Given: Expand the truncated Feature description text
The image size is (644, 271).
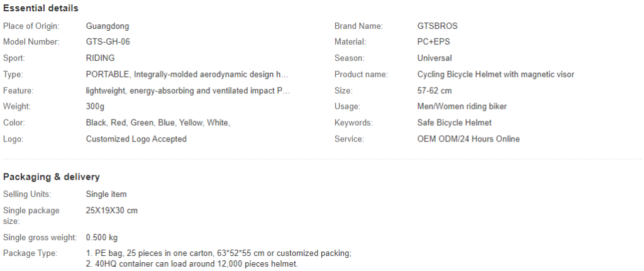Looking at the screenshot, I should (188, 91).
